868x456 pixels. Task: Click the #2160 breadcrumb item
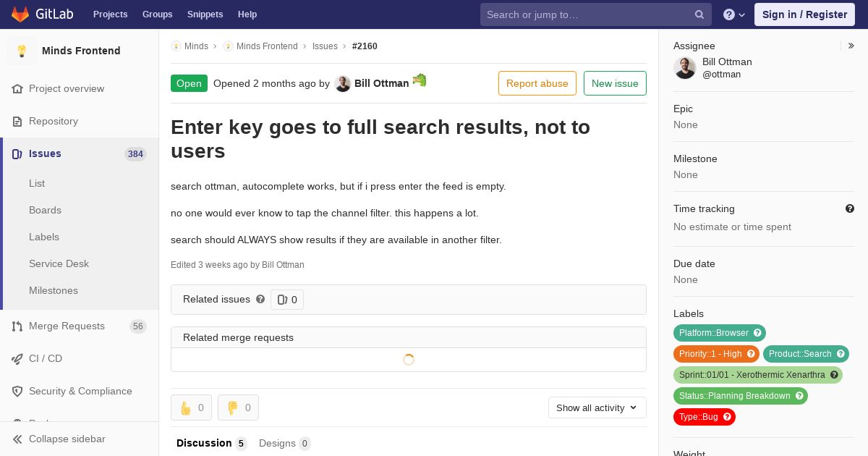coord(365,46)
